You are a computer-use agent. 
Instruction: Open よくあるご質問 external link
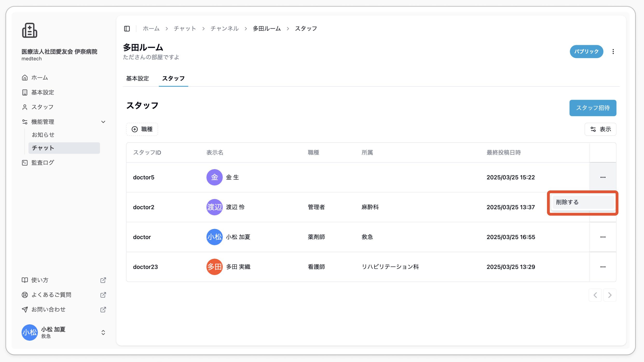pyautogui.click(x=64, y=295)
